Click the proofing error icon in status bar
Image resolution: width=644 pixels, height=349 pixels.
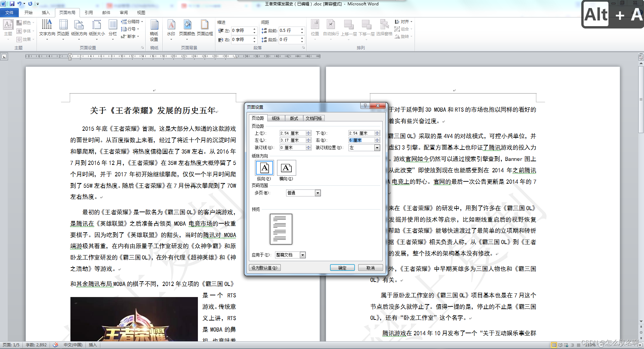click(55, 345)
